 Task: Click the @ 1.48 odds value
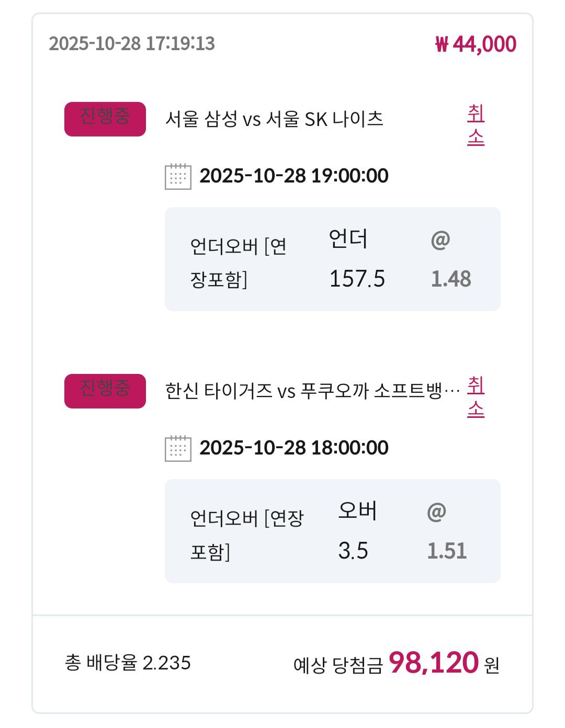[x=450, y=260]
